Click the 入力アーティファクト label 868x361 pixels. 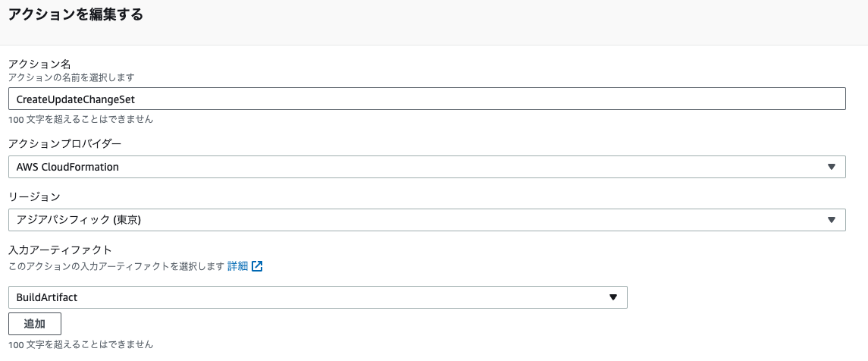[60, 250]
